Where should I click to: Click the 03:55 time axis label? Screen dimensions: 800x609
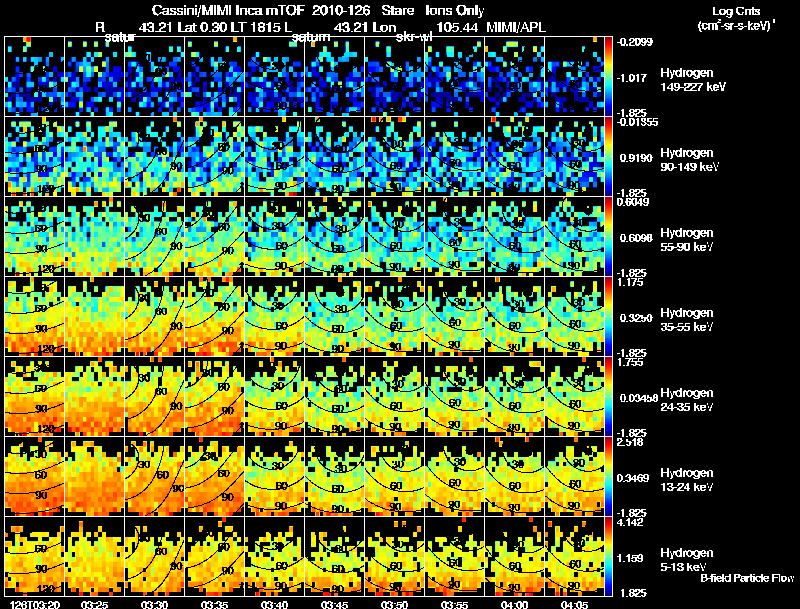click(454, 605)
